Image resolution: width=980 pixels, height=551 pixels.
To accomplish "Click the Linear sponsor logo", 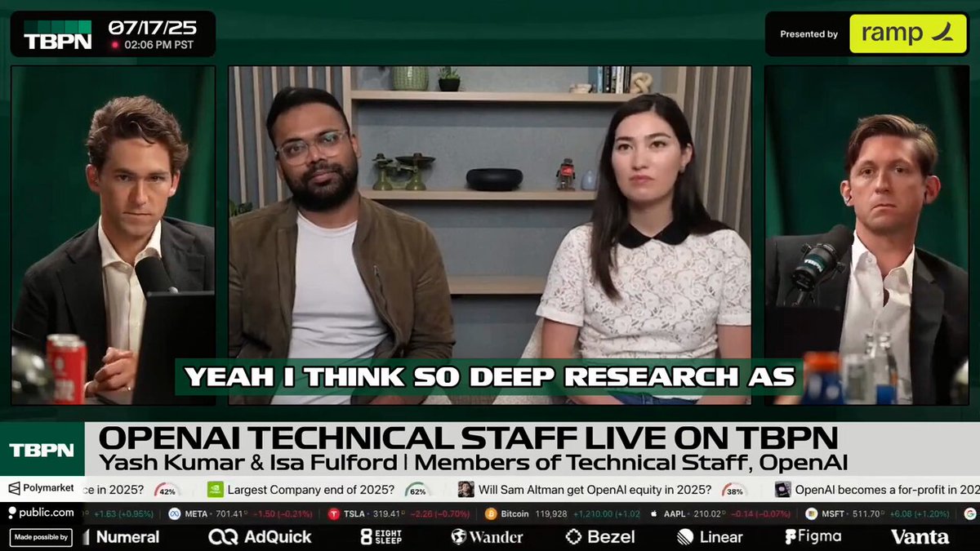I will (x=710, y=537).
